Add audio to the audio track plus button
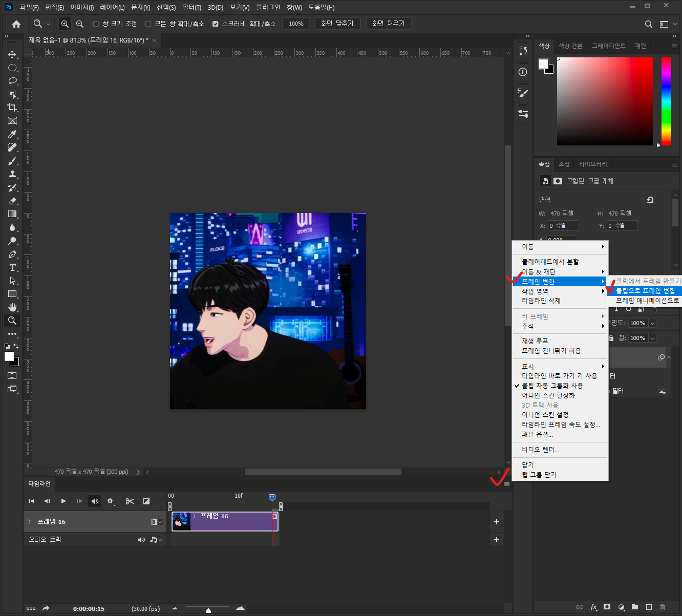The width and height of the screenshot is (682, 616). (x=496, y=540)
